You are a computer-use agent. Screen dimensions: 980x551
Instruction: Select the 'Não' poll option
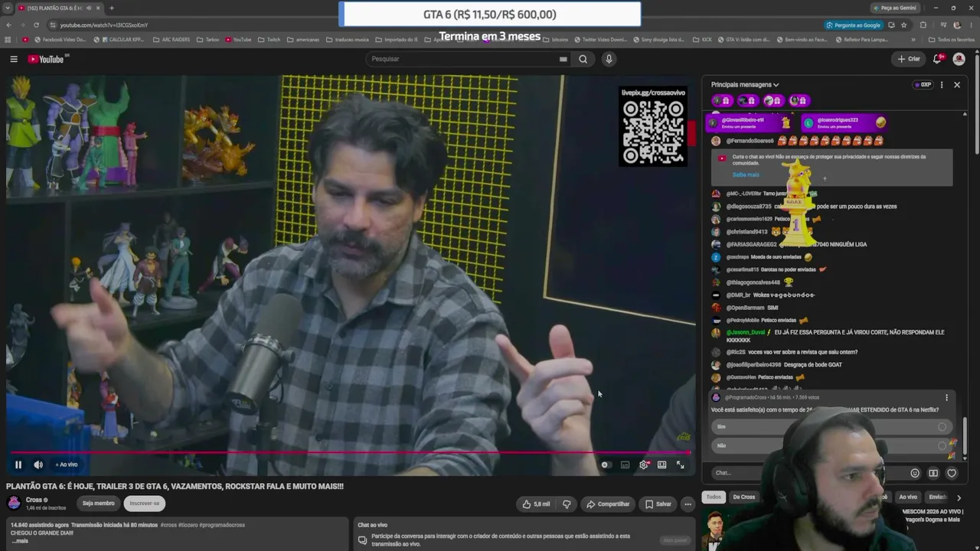coord(831,445)
